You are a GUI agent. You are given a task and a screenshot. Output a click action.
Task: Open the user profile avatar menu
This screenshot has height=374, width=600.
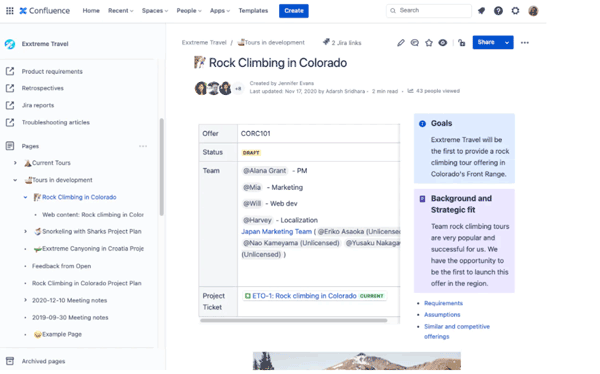pos(533,11)
